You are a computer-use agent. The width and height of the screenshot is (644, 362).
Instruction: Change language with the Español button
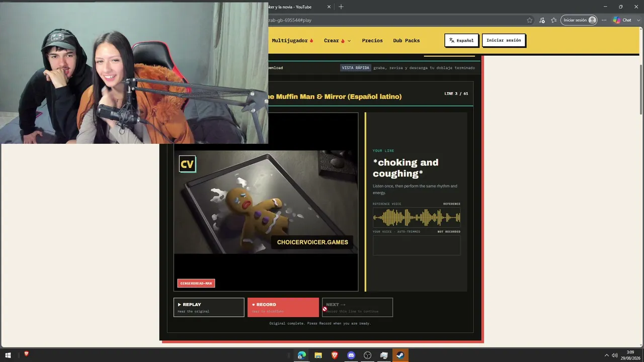[x=461, y=40]
